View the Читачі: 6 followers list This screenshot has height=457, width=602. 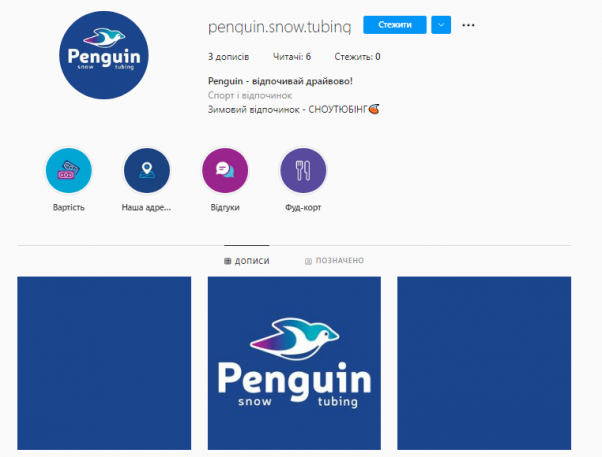click(x=292, y=57)
